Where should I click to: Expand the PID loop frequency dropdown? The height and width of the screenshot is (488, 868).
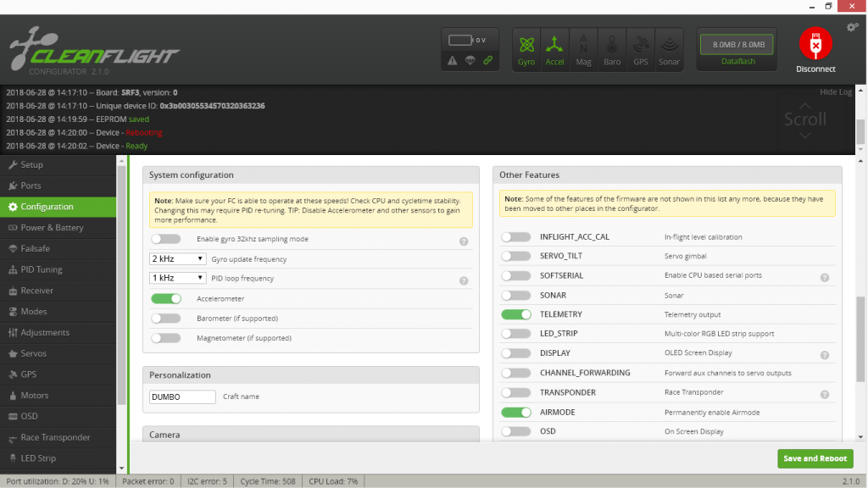point(178,278)
